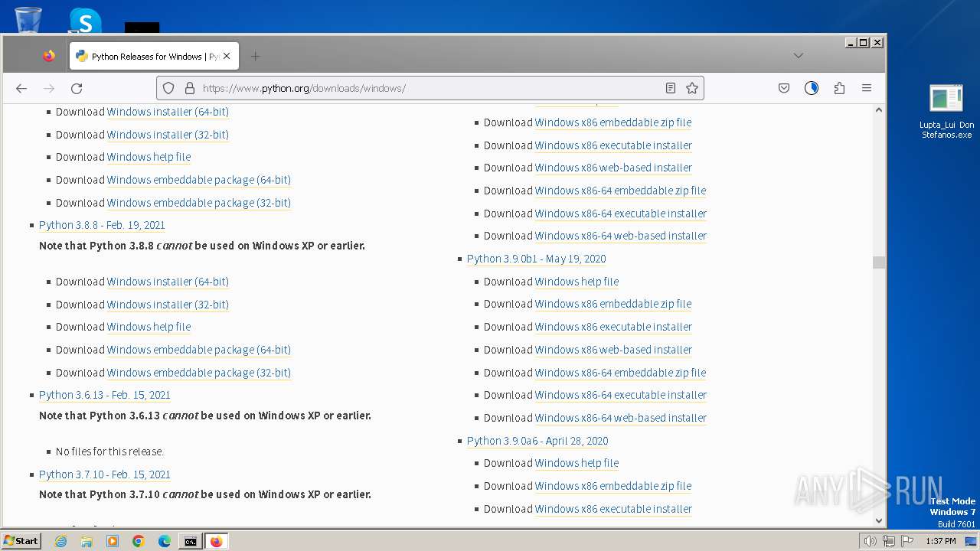Download x86-64 embeddable zip file under 3.9.0b1

(x=620, y=373)
